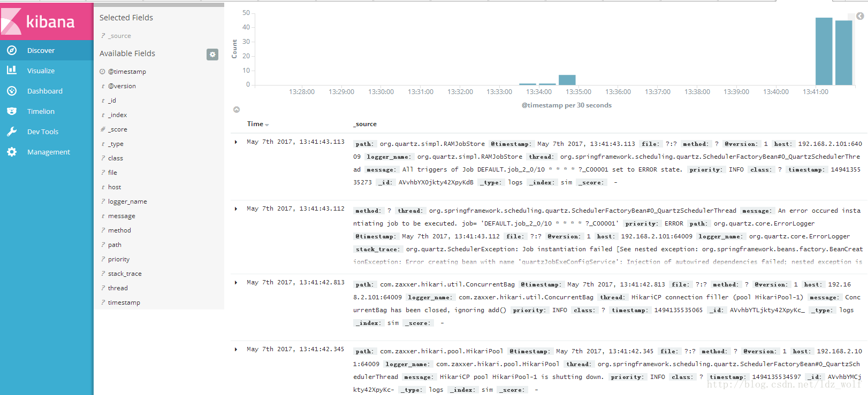Click the Kibana logo

coord(47,21)
